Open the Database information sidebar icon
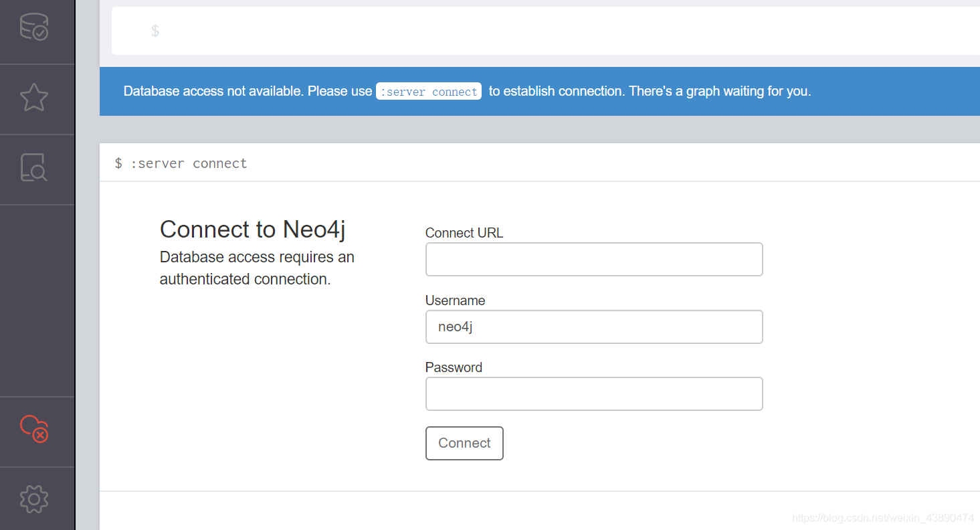Image resolution: width=980 pixels, height=530 pixels. click(34, 27)
